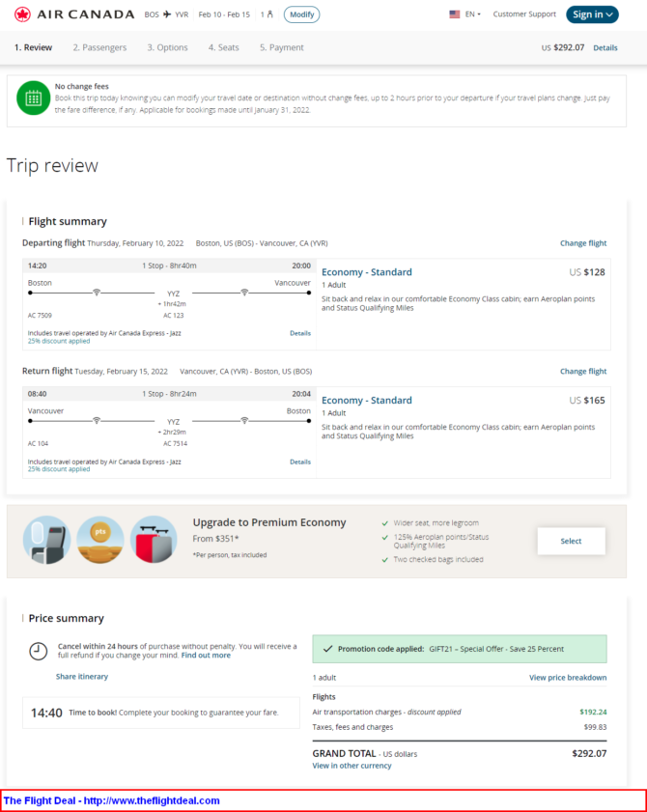
Task: Click the GRAND TOTAL $292.07 amount
Action: click(589, 754)
